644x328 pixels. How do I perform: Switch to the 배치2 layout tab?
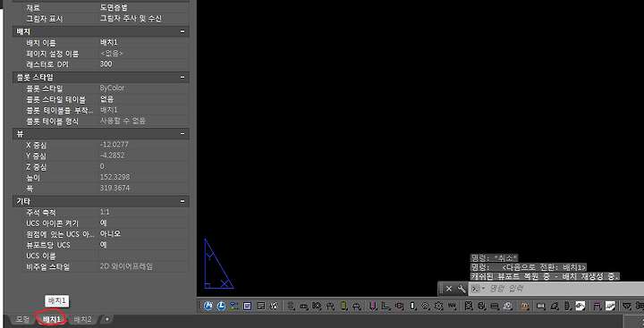[82, 319]
